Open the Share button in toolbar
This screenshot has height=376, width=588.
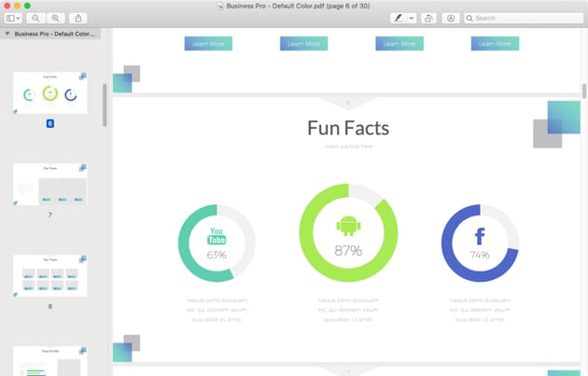tap(78, 18)
